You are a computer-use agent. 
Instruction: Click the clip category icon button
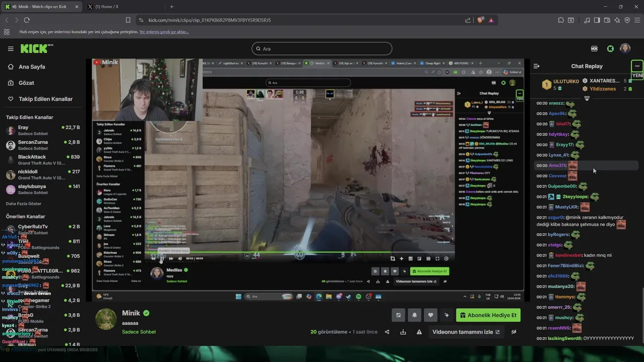(x=398, y=315)
